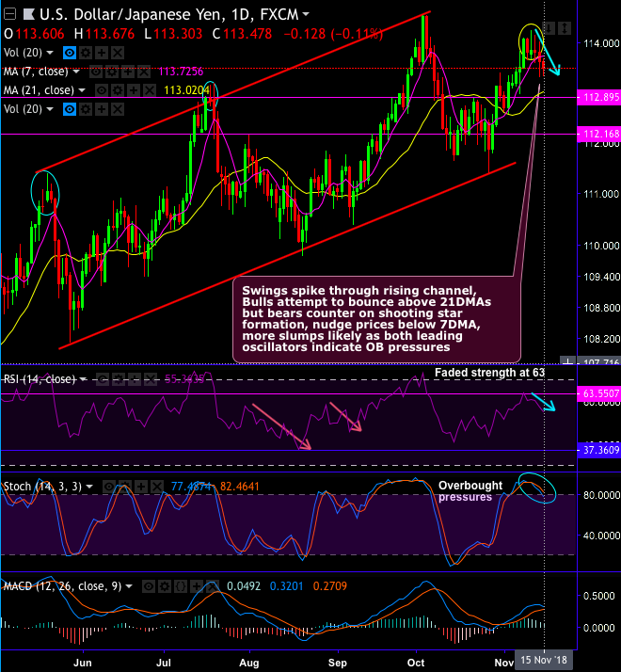Expand the Stoch (14, 3, 3) dropdown arrow

(89, 487)
